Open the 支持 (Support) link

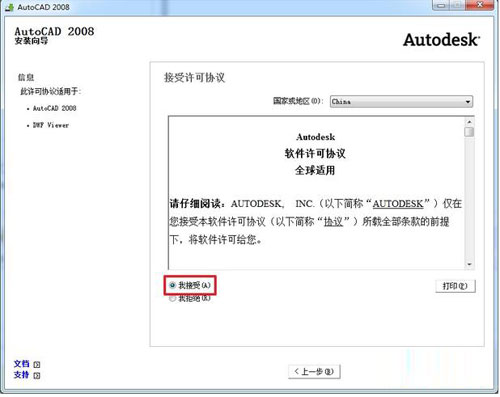pos(22,375)
